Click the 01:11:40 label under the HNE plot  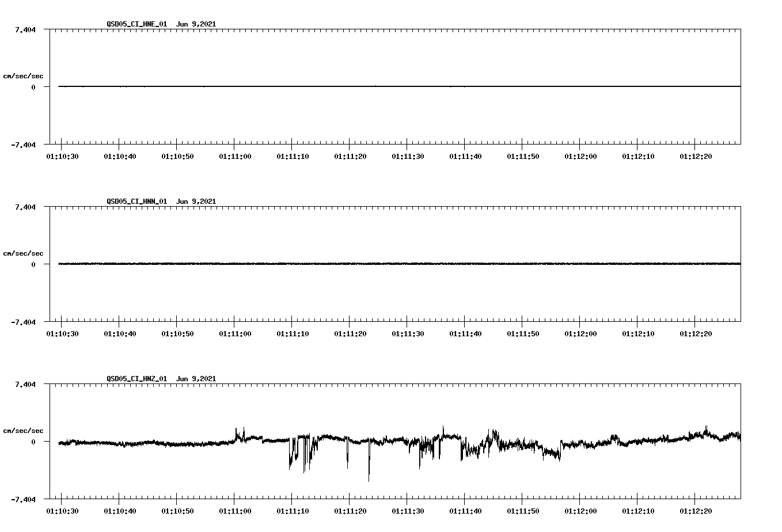click(x=465, y=157)
